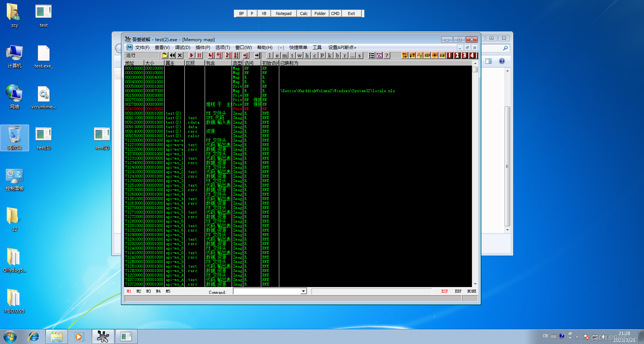Click the search icon in the background Explorer window
This screenshot has width=644, height=344.
[505, 48]
